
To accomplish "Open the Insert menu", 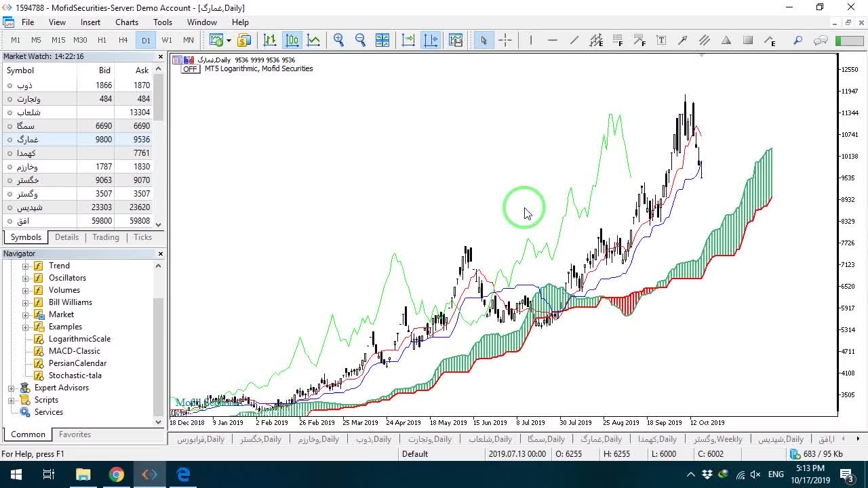I will (90, 22).
